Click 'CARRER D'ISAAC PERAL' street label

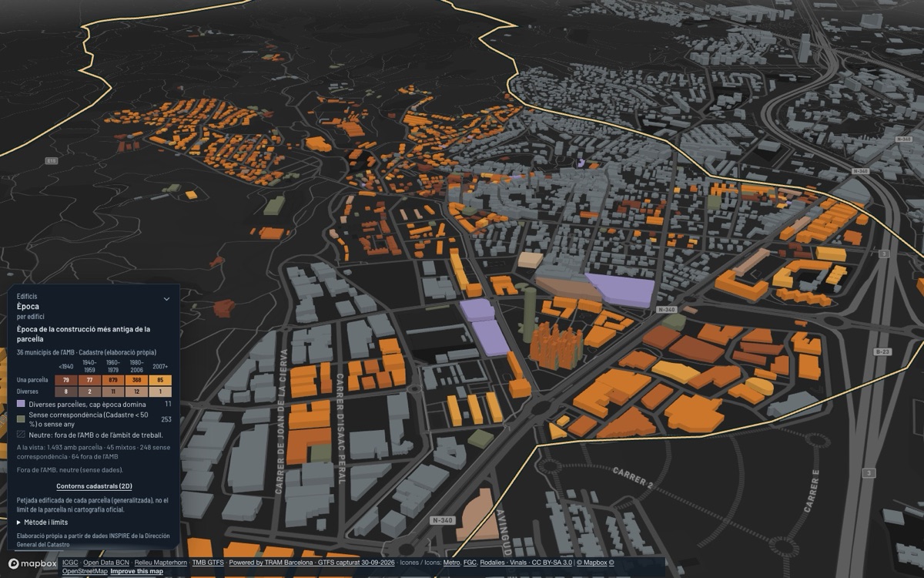pos(340,428)
